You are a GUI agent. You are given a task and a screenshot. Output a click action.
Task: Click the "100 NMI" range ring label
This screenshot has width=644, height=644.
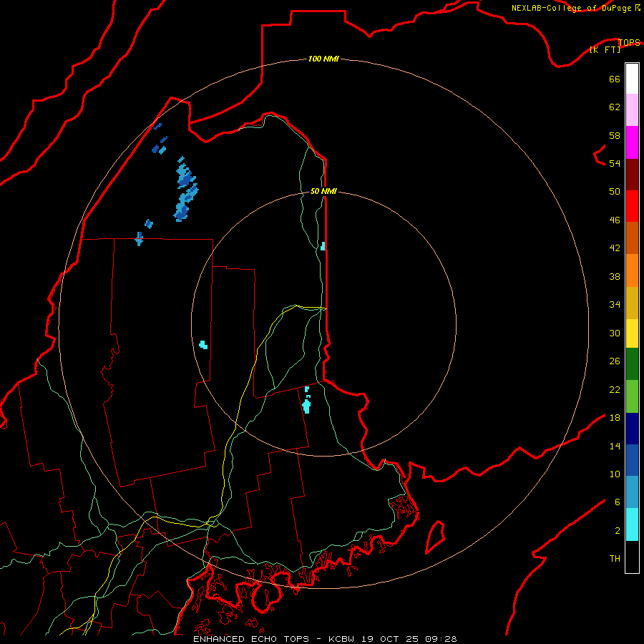tap(323, 59)
